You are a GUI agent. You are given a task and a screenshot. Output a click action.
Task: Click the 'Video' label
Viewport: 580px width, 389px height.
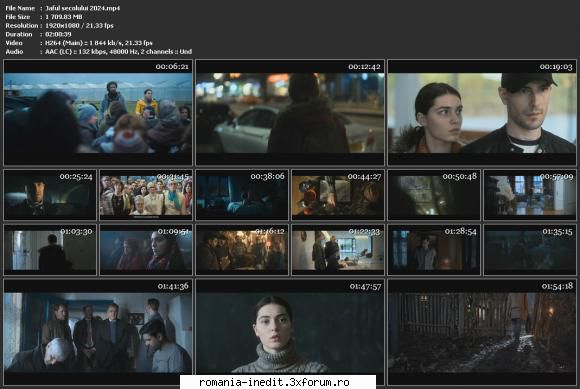tap(14, 43)
